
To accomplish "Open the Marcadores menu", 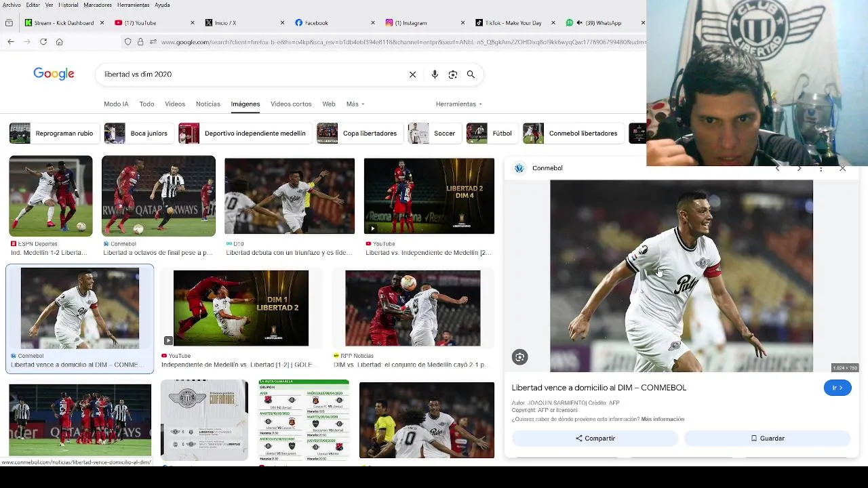I will [x=98, y=5].
